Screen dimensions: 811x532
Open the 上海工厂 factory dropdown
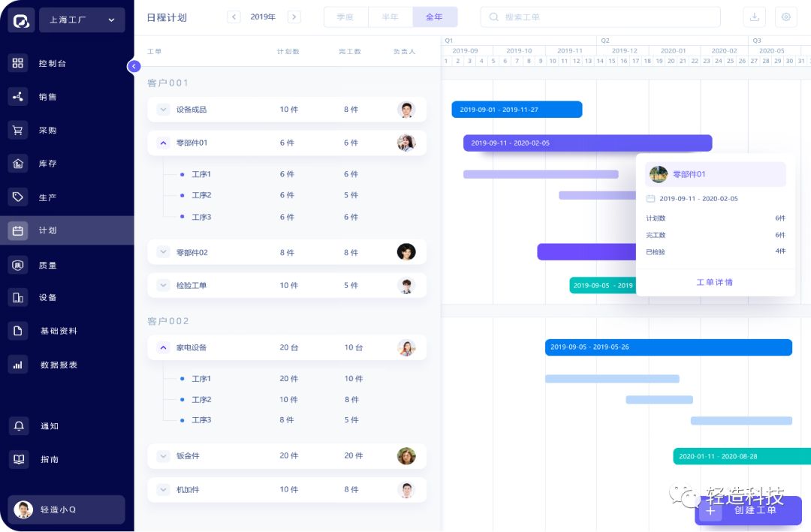pyautogui.click(x=82, y=20)
